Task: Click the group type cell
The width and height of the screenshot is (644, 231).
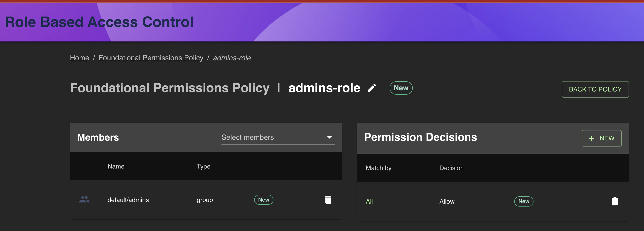Action: coord(204,200)
